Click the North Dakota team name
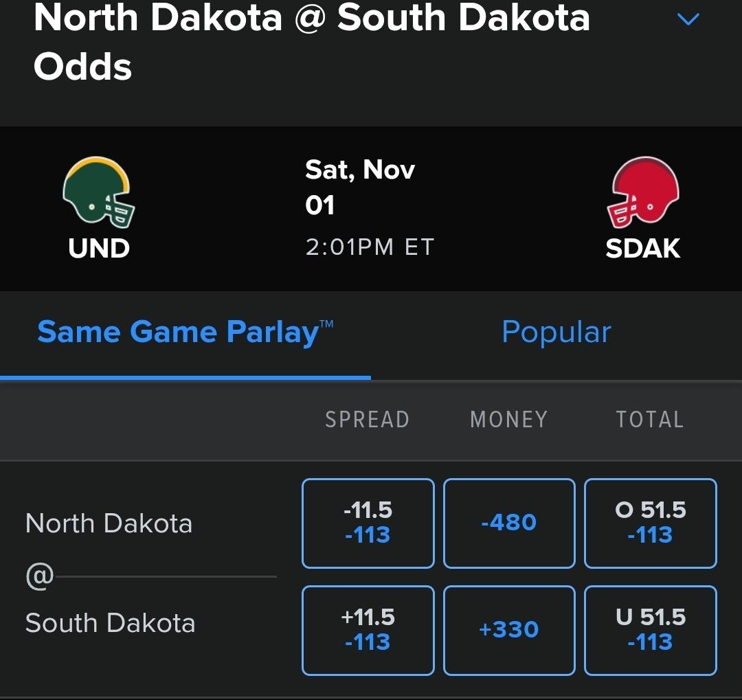Viewport: 742px width, 700px height. pos(109,523)
